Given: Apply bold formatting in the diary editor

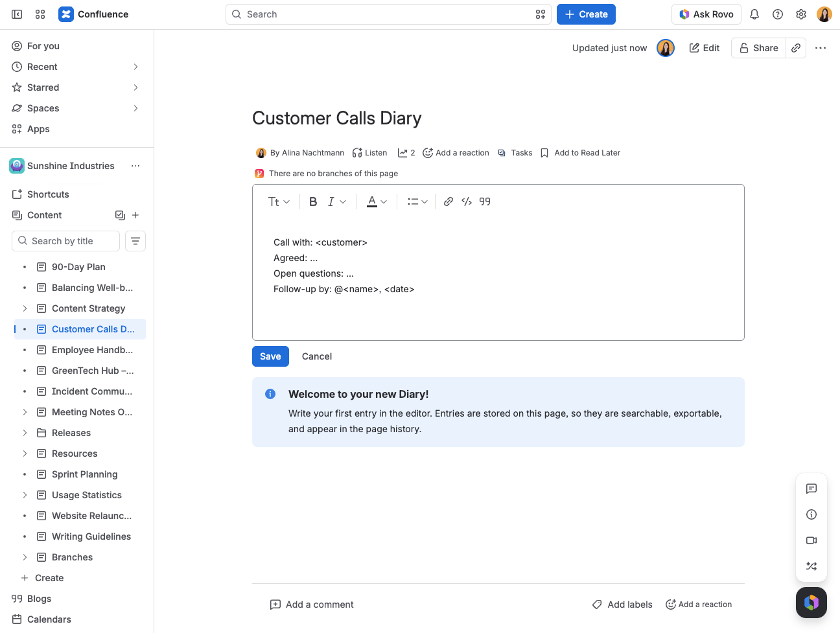Looking at the screenshot, I should click(313, 201).
